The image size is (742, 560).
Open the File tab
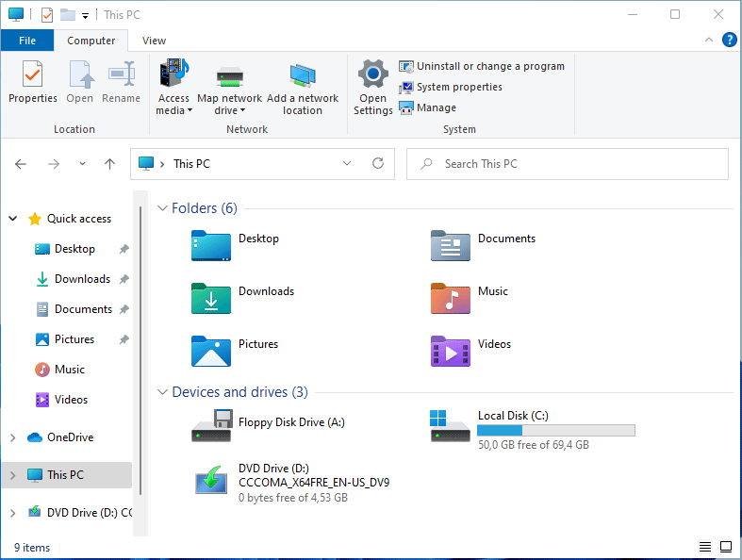pos(27,41)
